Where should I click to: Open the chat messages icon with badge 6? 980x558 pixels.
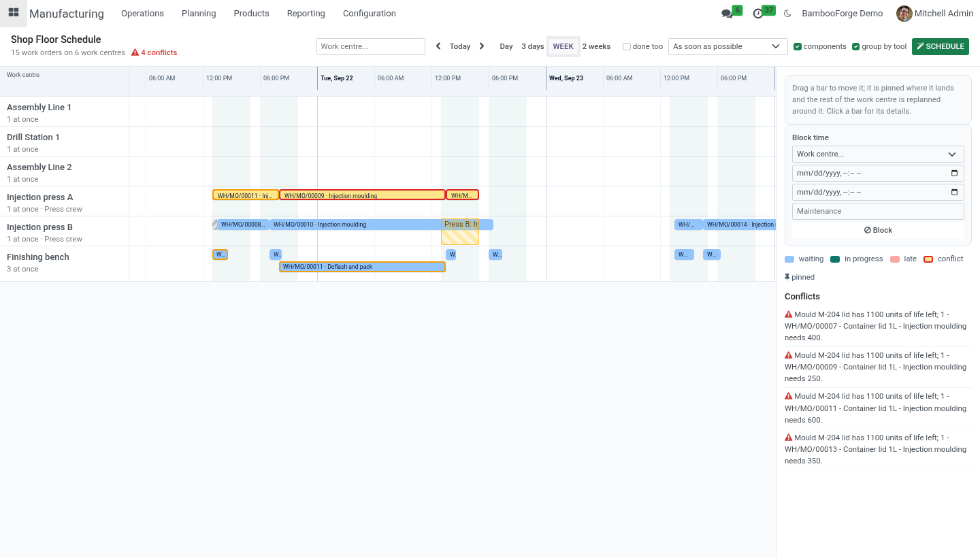click(727, 14)
